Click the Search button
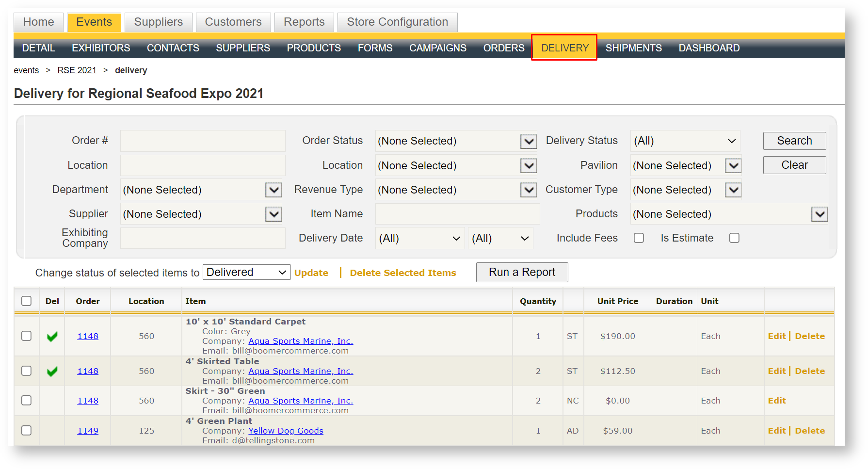This screenshot has height=469, width=868. click(x=794, y=141)
